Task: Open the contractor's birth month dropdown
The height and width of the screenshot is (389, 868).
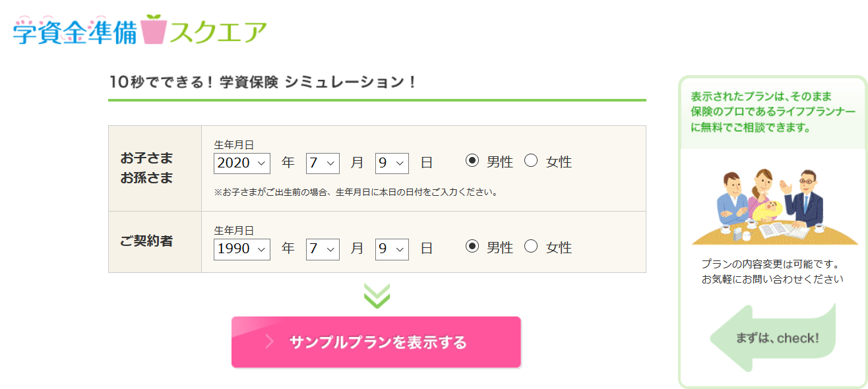Action: (x=323, y=249)
